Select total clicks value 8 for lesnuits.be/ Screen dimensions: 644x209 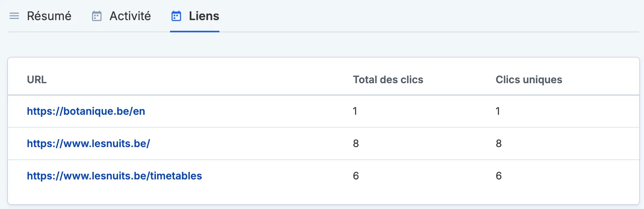point(356,144)
